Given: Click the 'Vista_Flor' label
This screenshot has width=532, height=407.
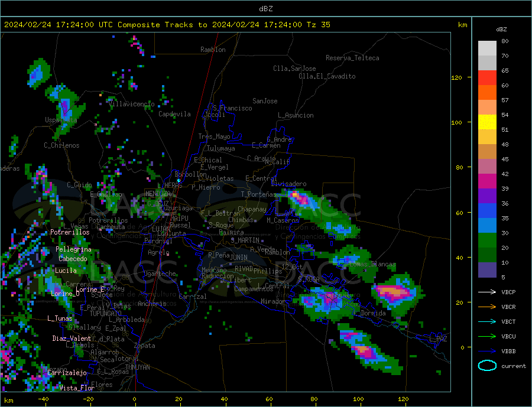Looking at the screenshot, I should (77, 388).
